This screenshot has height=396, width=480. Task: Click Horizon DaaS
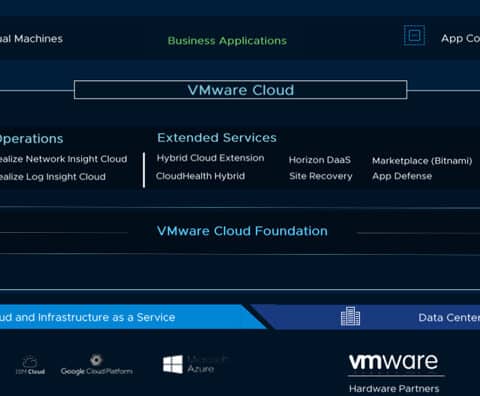[x=320, y=160]
